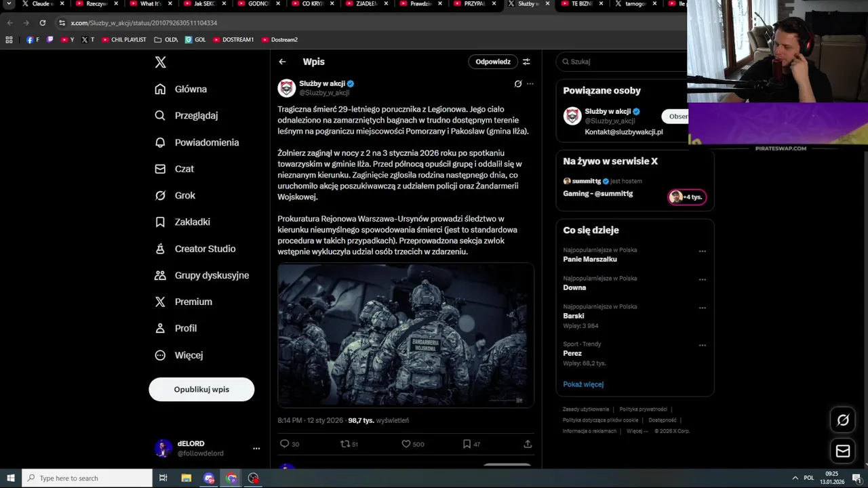The height and width of the screenshot is (488, 868).
Task: Switch to Jak SEKC browser tab
Action: [x=205, y=4]
